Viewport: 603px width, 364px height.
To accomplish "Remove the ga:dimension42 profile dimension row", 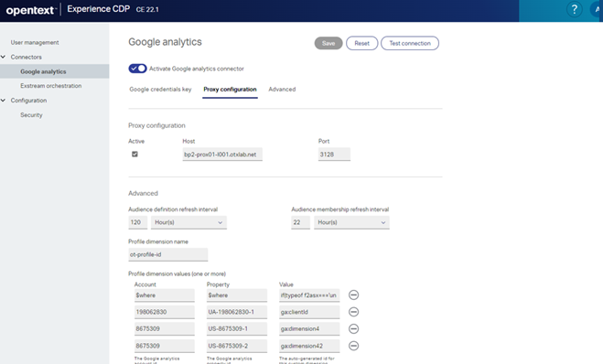I will (353, 346).
